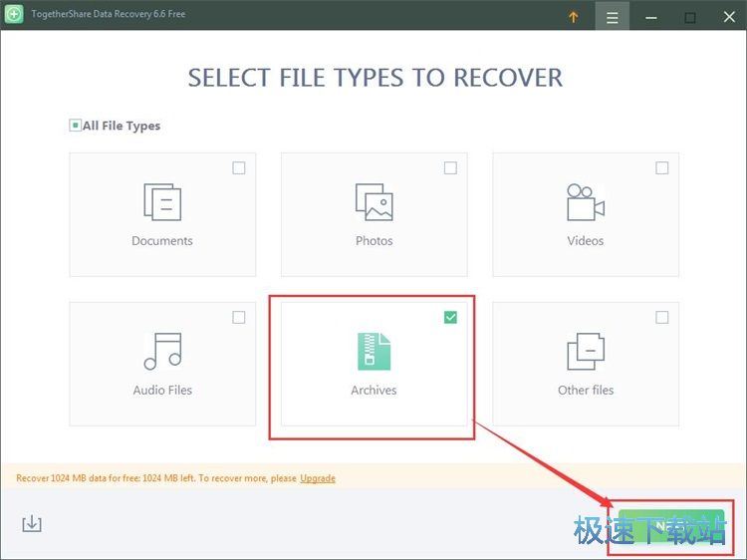The height and width of the screenshot is (560, 747).
Task: Click the Documents file type icon
Action: point(162,202)
